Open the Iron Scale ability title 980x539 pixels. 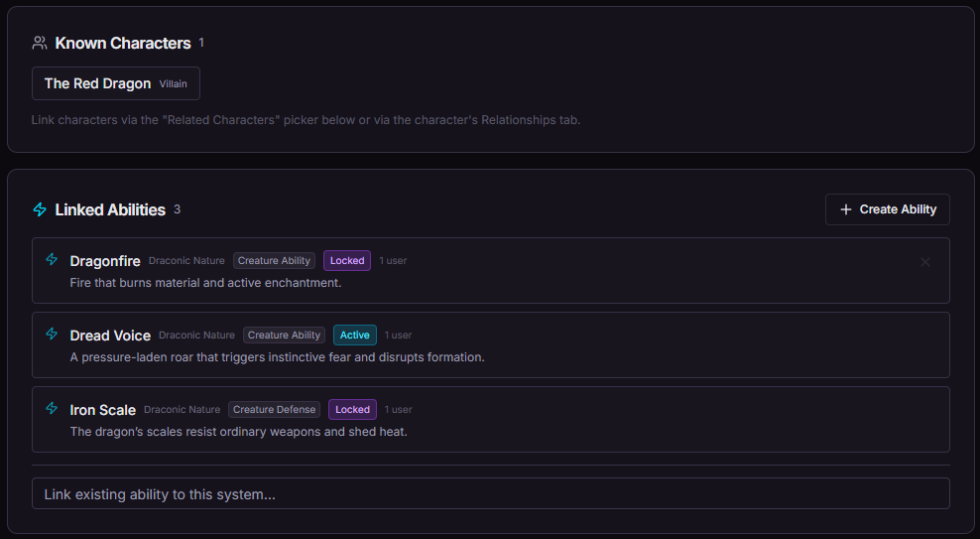102,410
